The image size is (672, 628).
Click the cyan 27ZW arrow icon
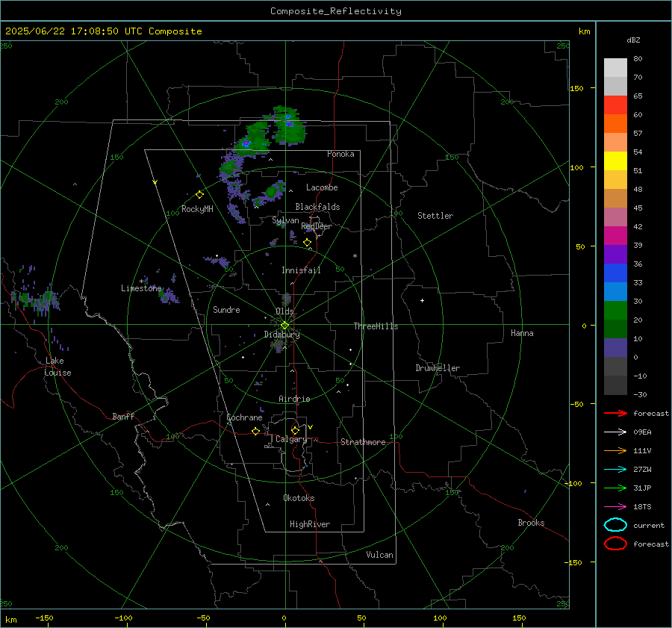pyautogui.click(x=615, y=470)
